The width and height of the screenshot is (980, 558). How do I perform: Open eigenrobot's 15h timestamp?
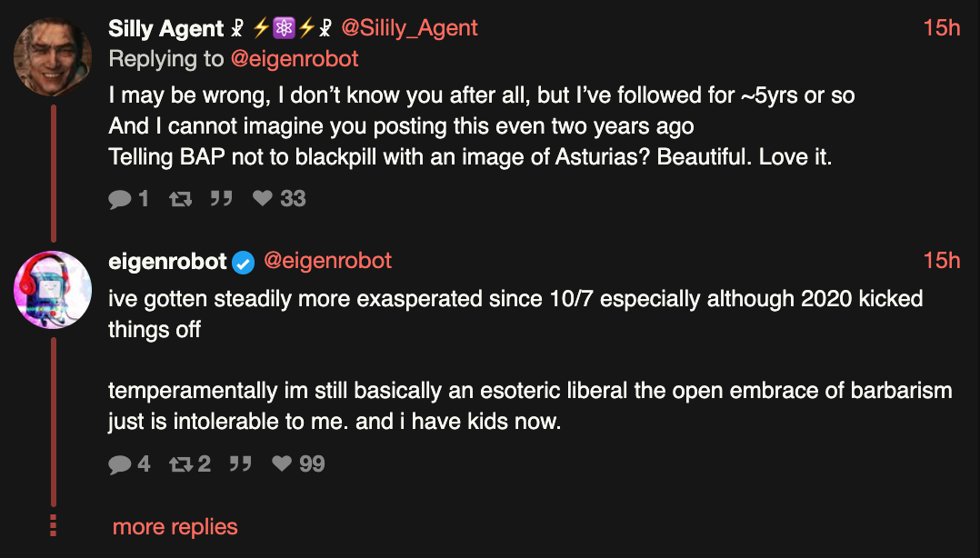[941, 262]
